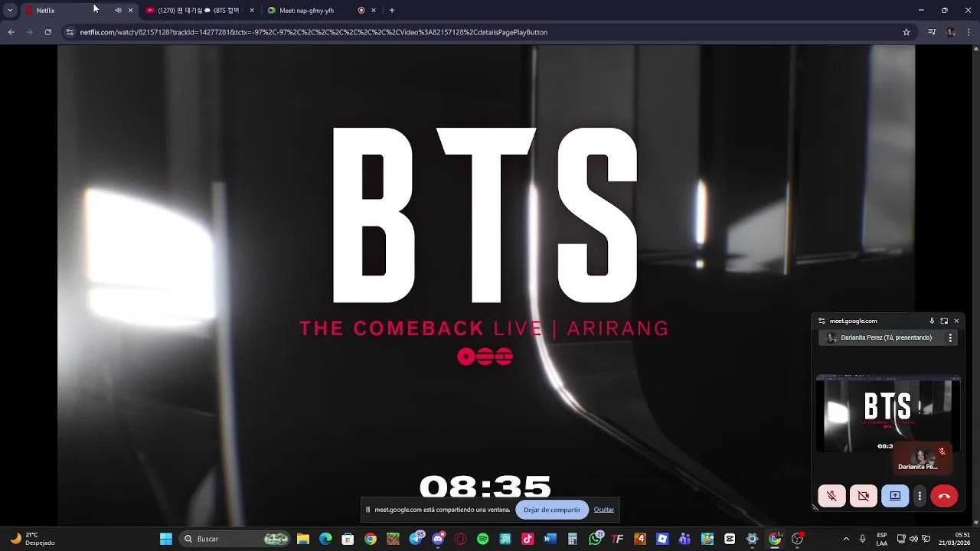The width and height of the screenshot is (980, 551).
Task: Open Roblox from taskbar
Action: [x=662, y=539]
